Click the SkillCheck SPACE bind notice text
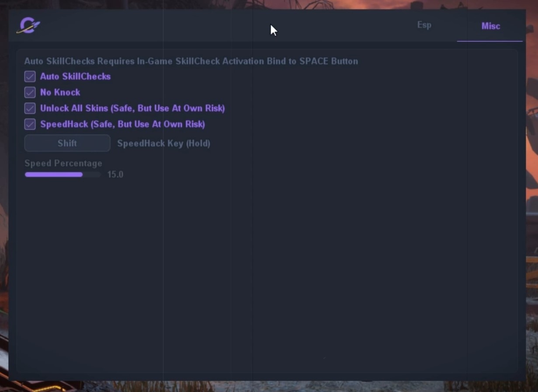 click(191, 61)
